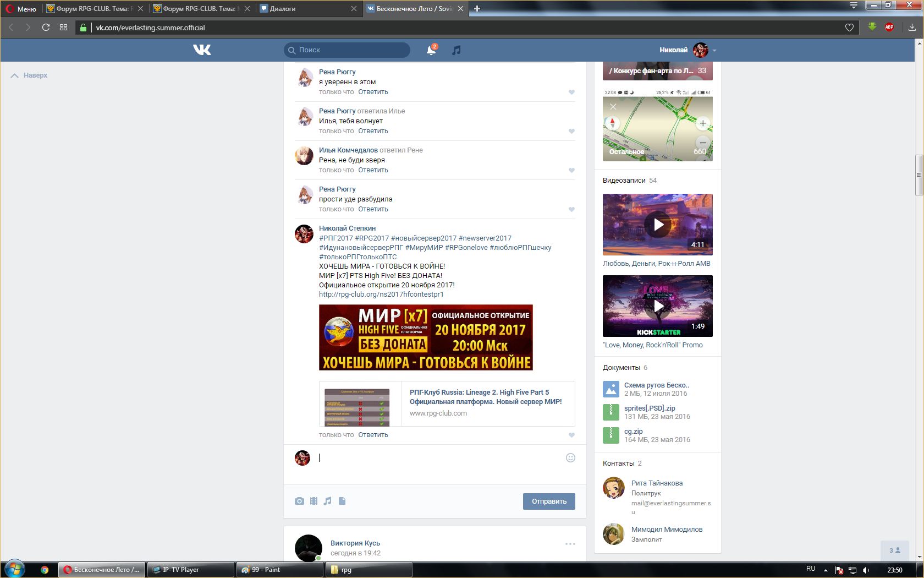
Task: Like Николай Степкин's comment with the banner
Action: point(571,435)
